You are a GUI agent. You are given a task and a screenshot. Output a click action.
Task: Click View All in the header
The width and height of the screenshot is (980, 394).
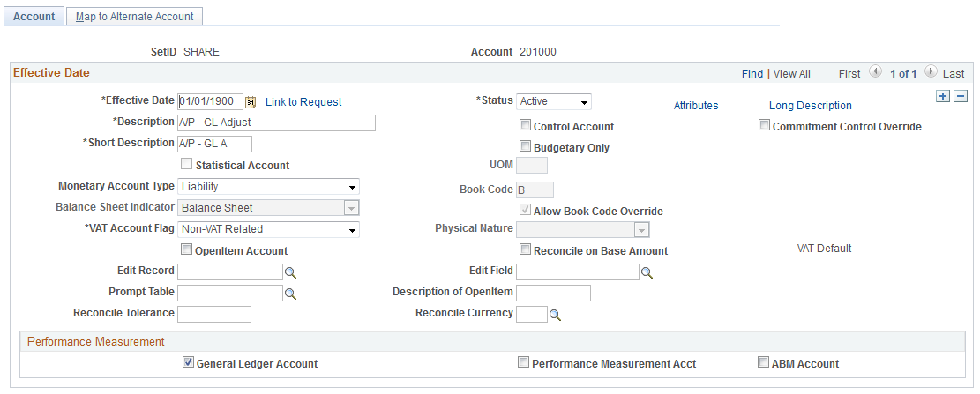(792, 74)
